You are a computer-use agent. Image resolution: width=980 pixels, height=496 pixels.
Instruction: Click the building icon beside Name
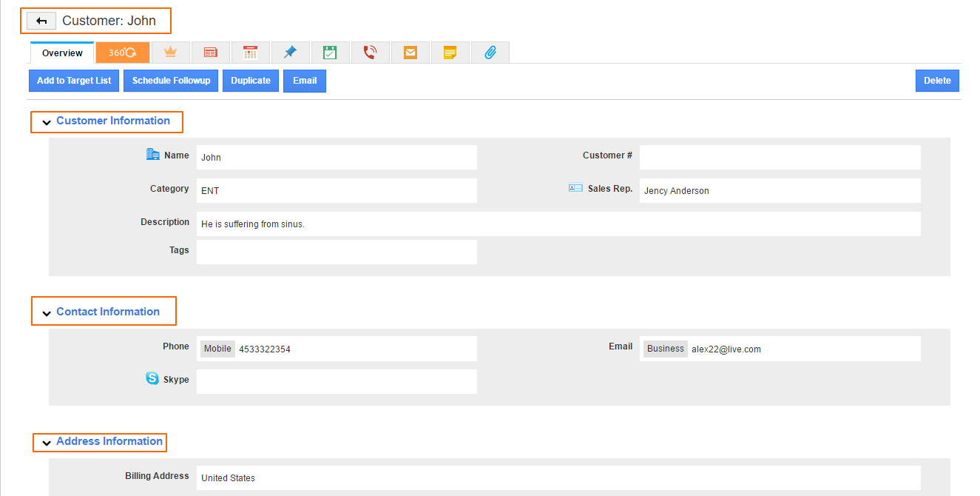point(153,155)
